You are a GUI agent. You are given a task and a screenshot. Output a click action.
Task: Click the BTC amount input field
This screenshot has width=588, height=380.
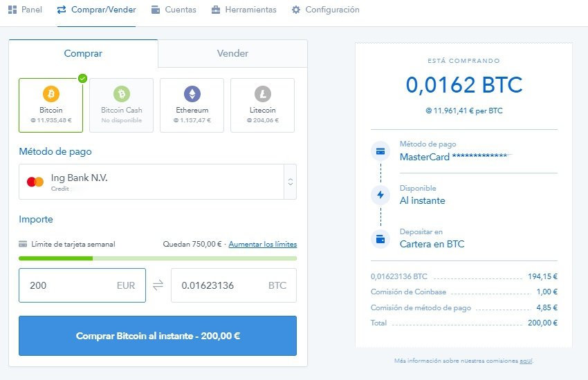234,285
